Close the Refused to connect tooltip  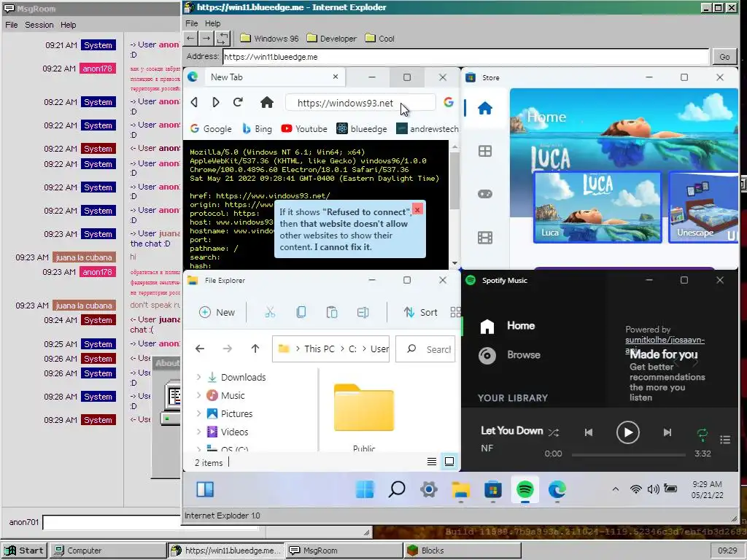(417, 209)
